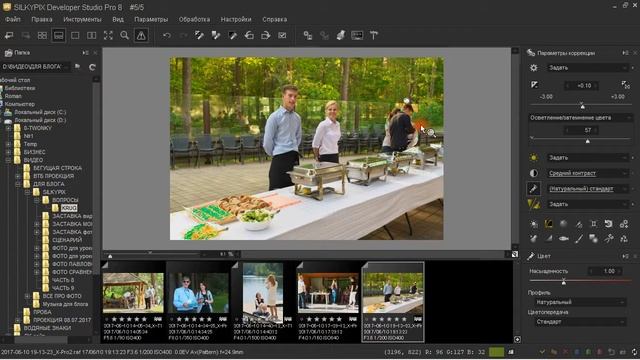
Task: Toggle pin on Параметры коррекции panel
Action: (x=625, y=53)
